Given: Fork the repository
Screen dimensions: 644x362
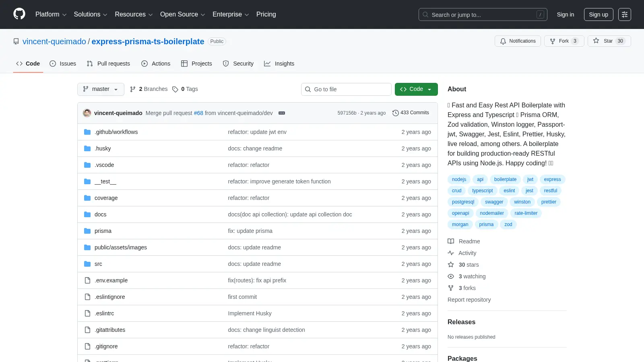Looking at the screenshot, I should [x=564, y=41].
